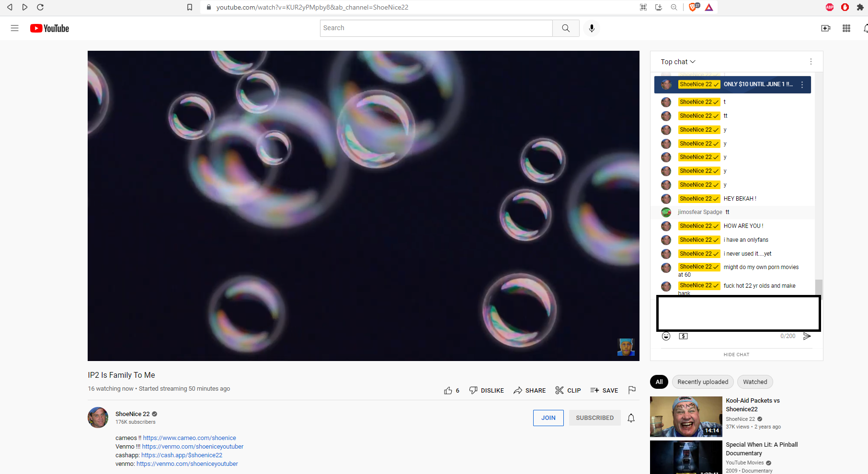The image size is (868, 474).
Task: Open YouTube apps grid
Action: [x=846, y=28]
